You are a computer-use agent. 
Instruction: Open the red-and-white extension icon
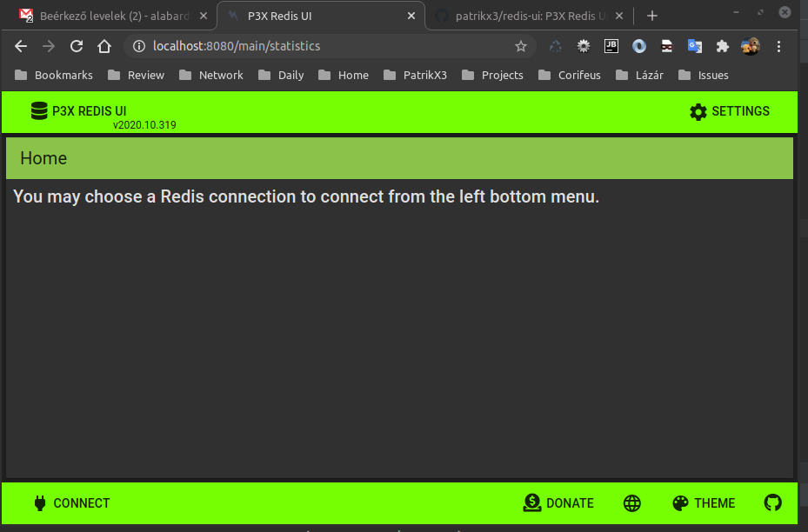tap(667, 46)
